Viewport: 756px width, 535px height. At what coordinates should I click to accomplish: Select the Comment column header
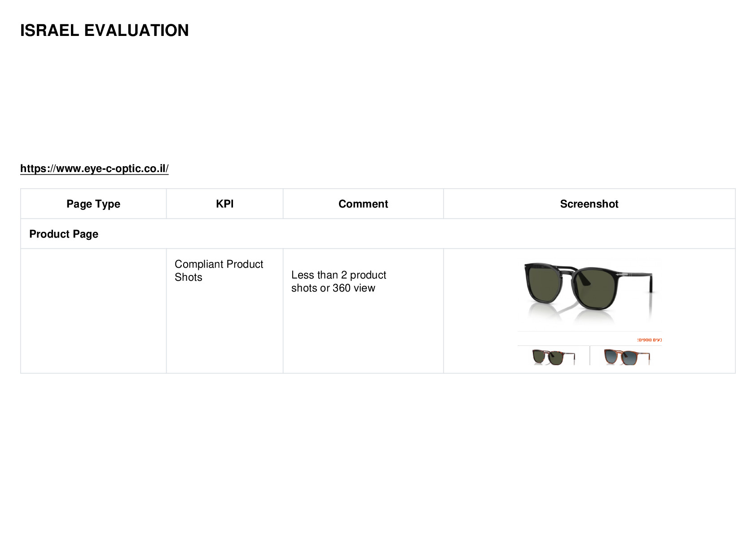pyautogui.click(x=363, y=204)
